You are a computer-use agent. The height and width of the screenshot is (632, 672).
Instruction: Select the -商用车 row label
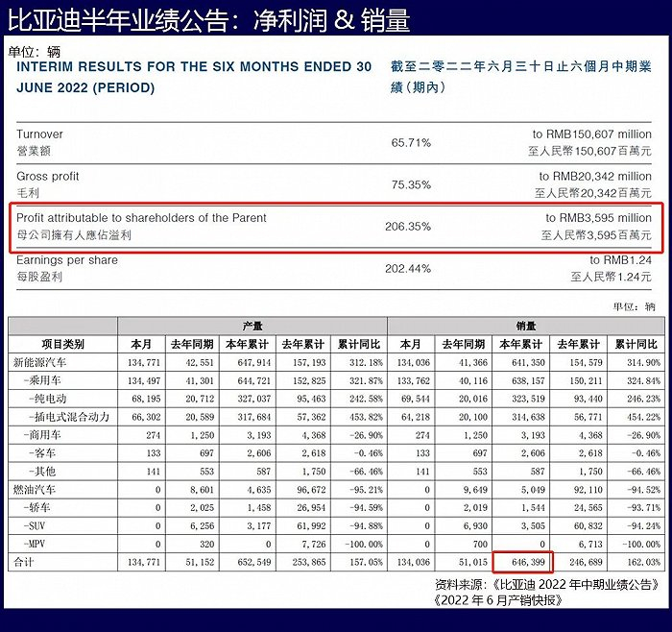(42, 435)
